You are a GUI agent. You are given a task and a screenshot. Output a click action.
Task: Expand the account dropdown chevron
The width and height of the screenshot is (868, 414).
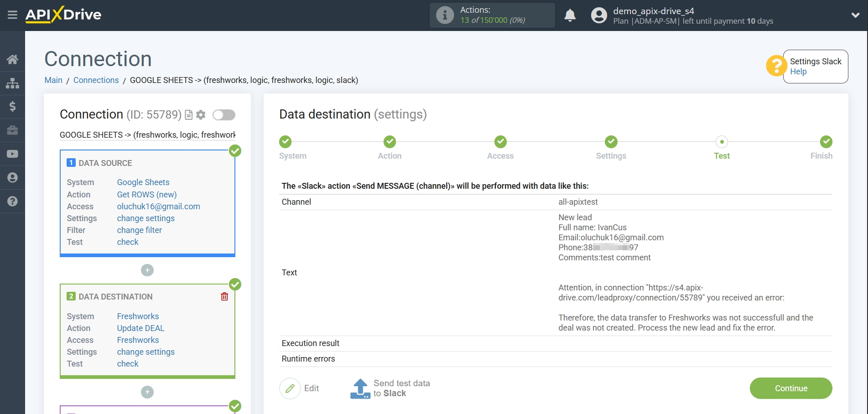coord(855,15)
